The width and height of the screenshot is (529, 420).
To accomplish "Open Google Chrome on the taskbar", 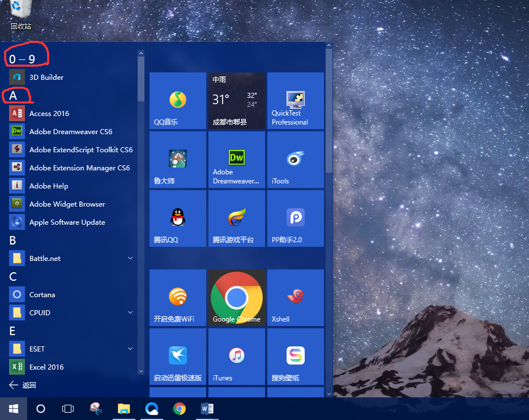I will point(180,409).
